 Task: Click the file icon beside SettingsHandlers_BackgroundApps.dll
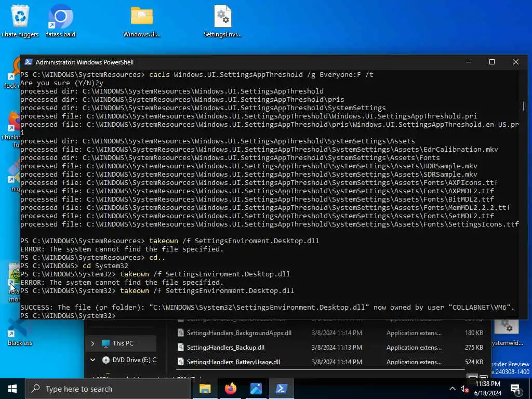pyautogui.click(x=181, y=333)
